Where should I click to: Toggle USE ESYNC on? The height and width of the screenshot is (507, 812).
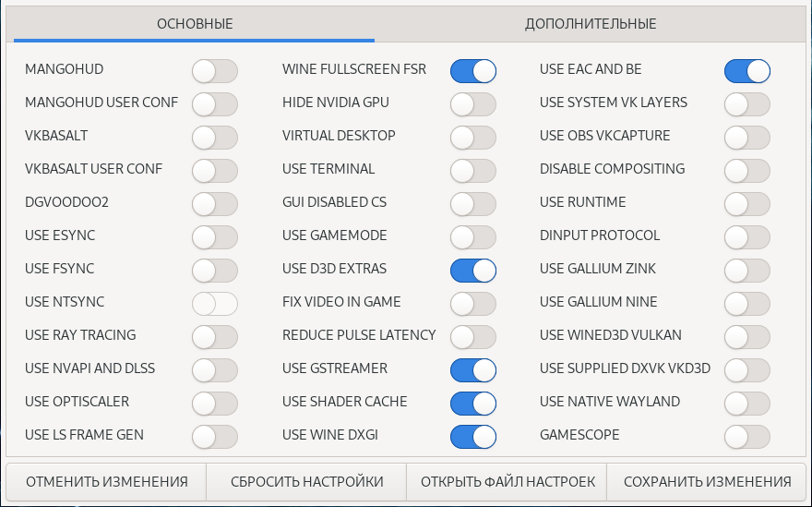point(215,236)
